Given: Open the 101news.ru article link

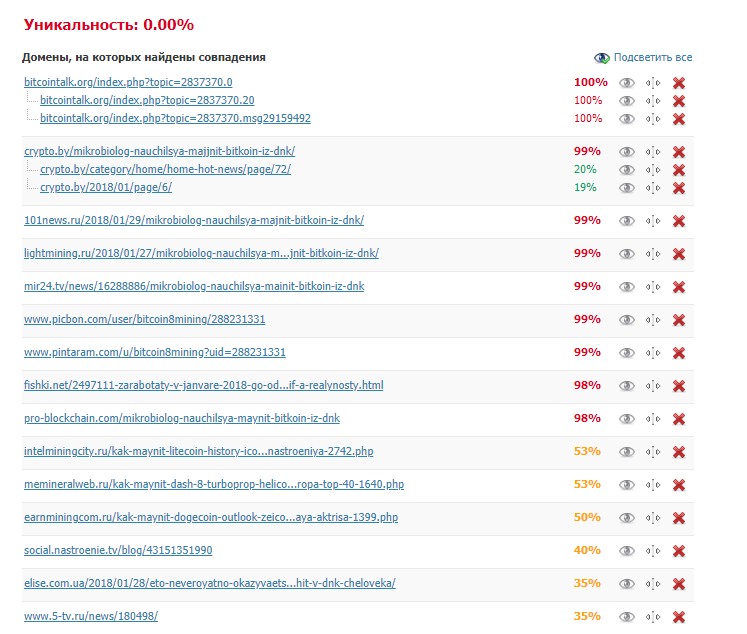Looking at the screenshot, I should (x=194, y=220).
